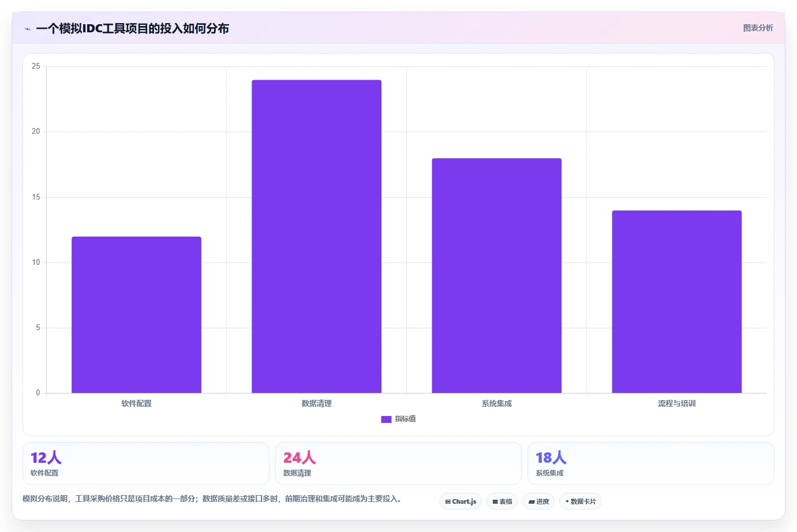The width and height of the screenshot is (797, 532).
Task: Click the 图表分析 label in header
Action: coord(758,28)
